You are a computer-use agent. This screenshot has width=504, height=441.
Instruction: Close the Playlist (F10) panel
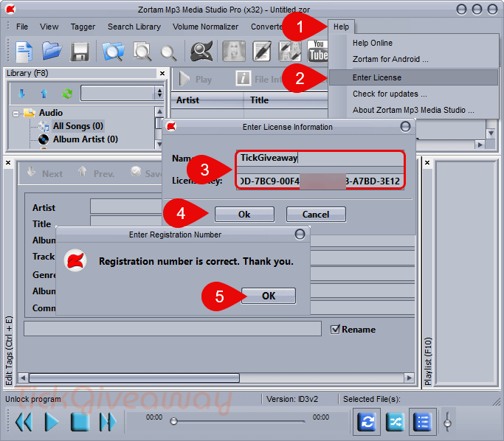tap(427, 163)
